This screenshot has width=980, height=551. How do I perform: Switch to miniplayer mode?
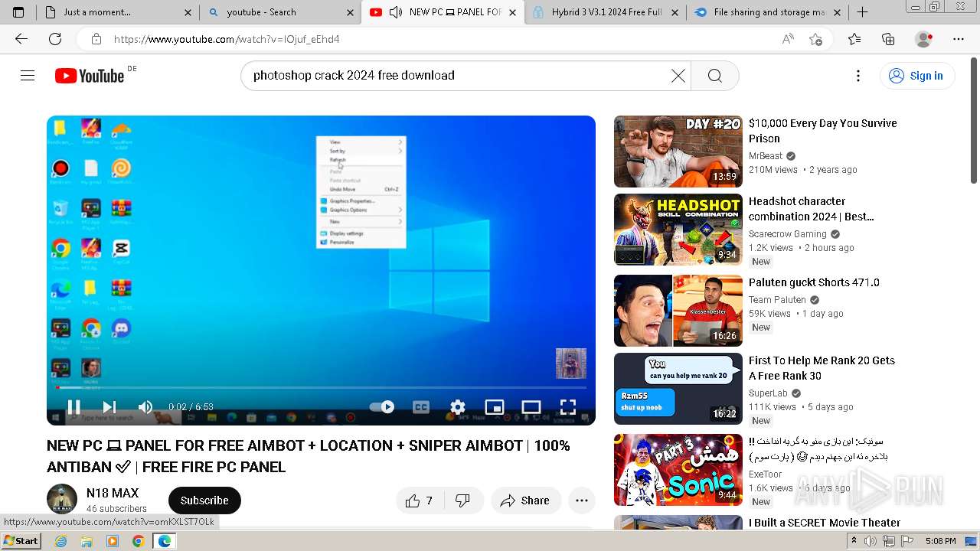tap(495, 406)
